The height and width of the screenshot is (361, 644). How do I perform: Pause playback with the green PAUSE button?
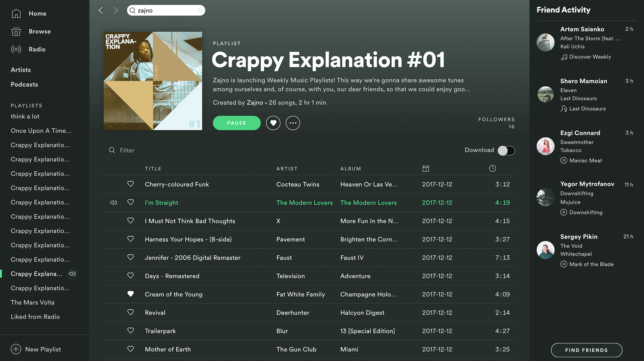coord(237,123)
